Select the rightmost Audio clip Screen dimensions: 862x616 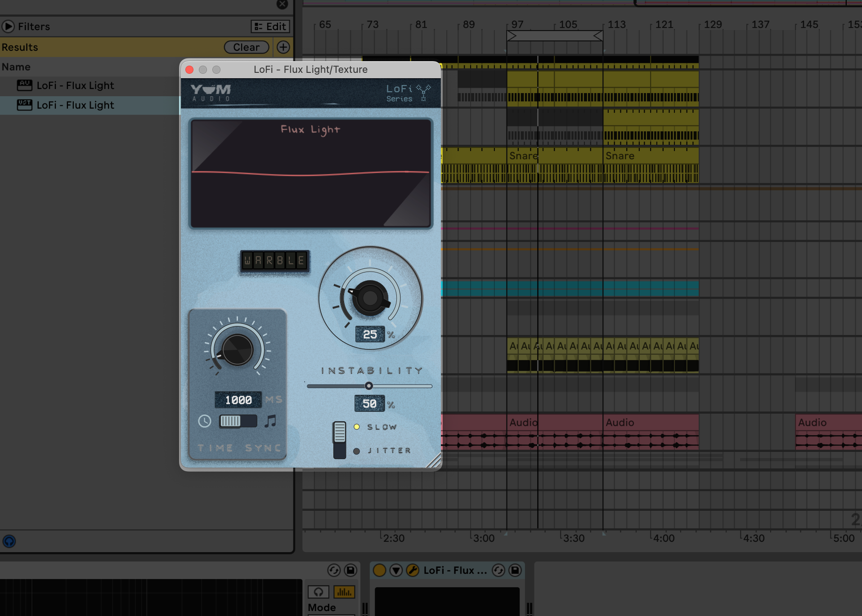coord(828,432)
